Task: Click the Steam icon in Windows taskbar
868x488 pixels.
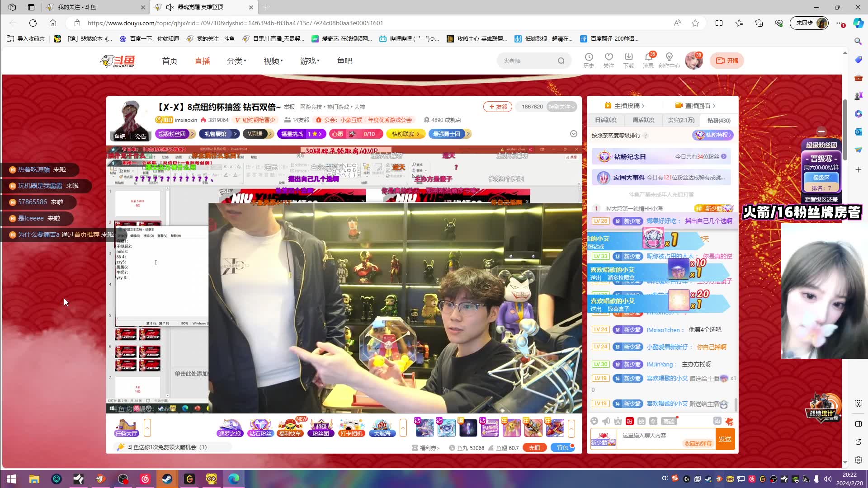Action: pos(168,479)
